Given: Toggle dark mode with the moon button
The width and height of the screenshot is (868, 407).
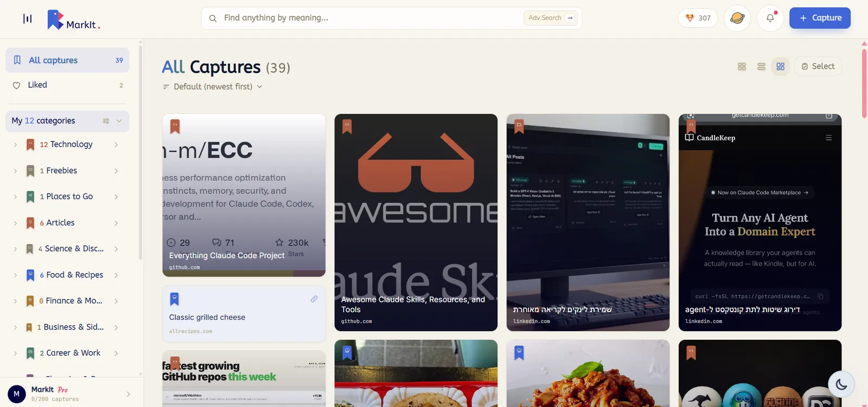Looking at the screenshot, I should click(x=841, y=385).
